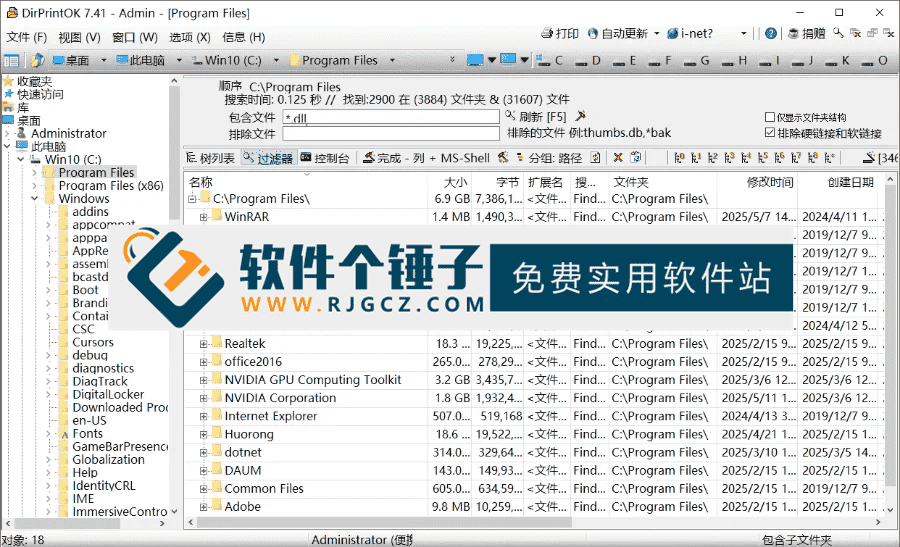Click the pin icon right of 刷新 [F5]

[580, 116]
